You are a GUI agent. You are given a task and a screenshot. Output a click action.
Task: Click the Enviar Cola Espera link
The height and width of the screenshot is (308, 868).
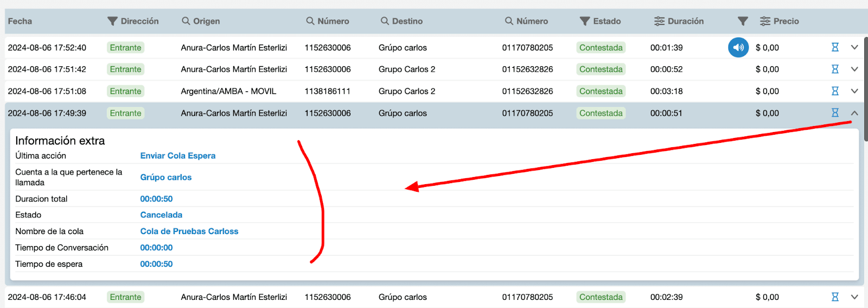(x=178, y=156)
